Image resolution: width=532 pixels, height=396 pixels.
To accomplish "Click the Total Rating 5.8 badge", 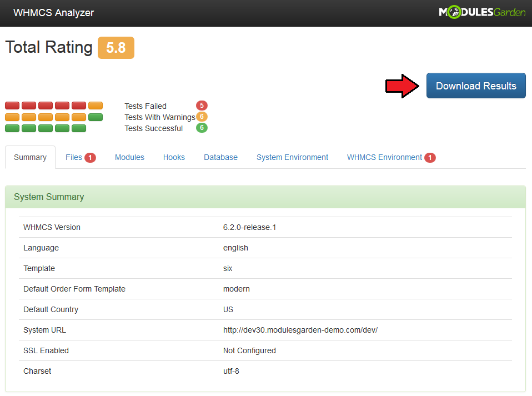I will point(116,48).
